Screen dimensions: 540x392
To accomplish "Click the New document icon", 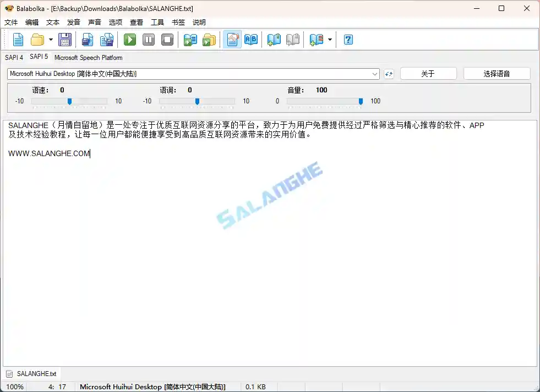I will 18,40.
